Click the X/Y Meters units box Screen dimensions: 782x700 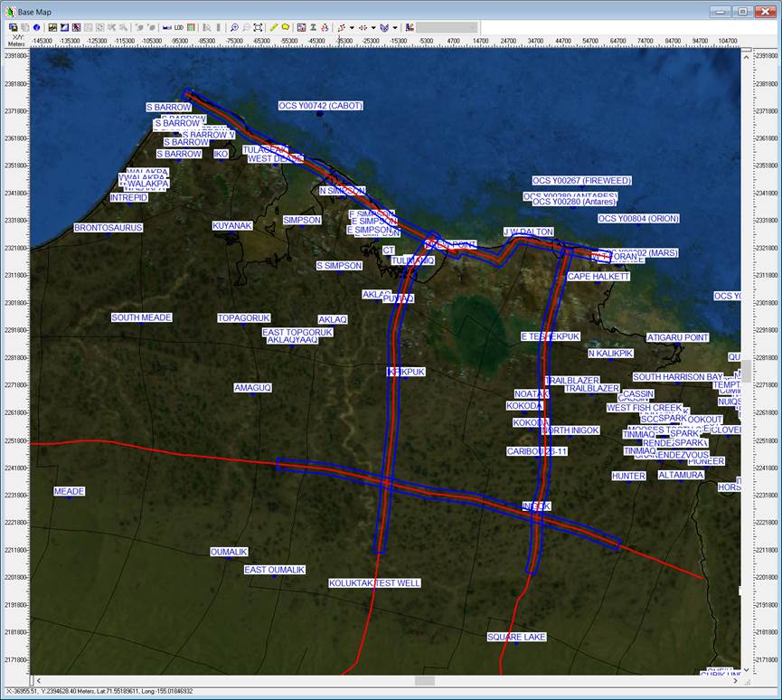click(15, 42)
